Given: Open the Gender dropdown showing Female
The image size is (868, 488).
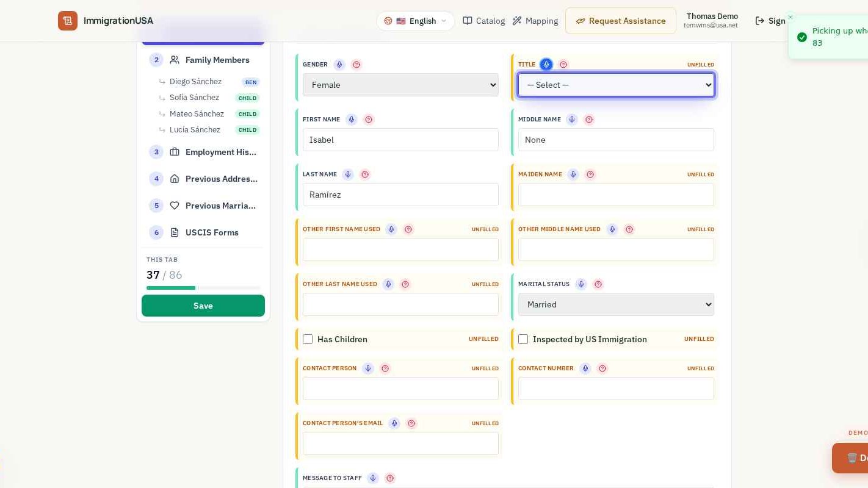Looking at the screenshot, I should 400,85.
